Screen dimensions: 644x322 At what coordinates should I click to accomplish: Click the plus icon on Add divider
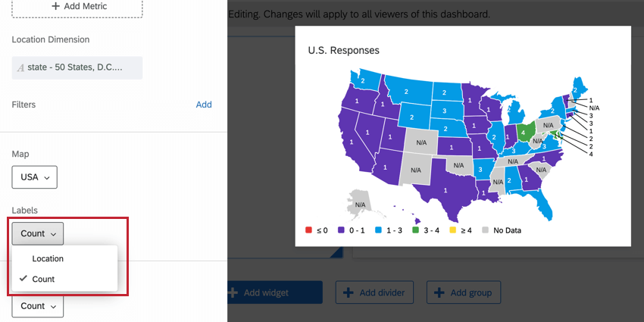pos(349,292)
